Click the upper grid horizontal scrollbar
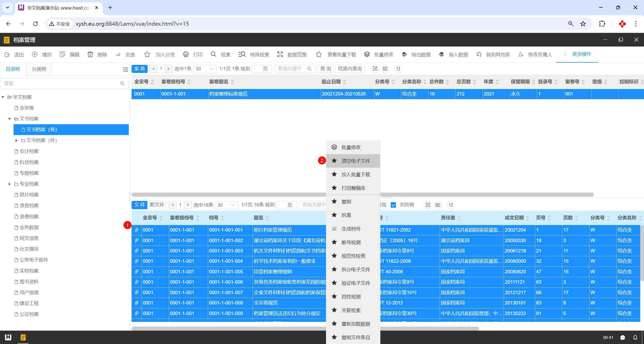 point(226,195)
